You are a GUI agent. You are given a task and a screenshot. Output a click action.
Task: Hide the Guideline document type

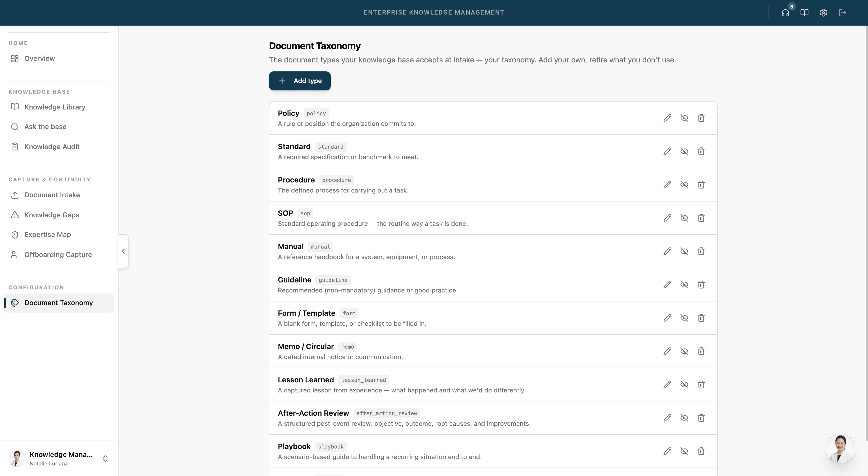(684, 285)
